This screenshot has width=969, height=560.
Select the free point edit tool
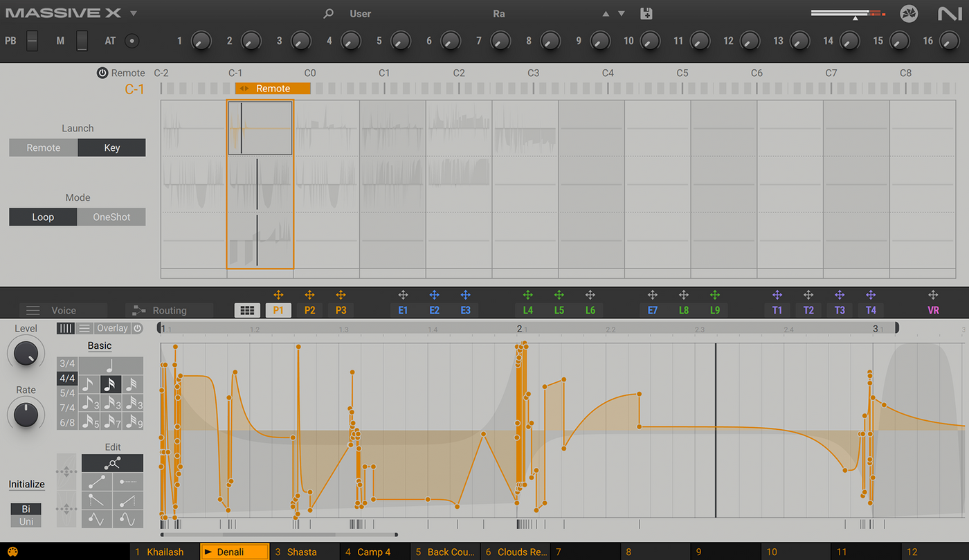click(113, 463)
